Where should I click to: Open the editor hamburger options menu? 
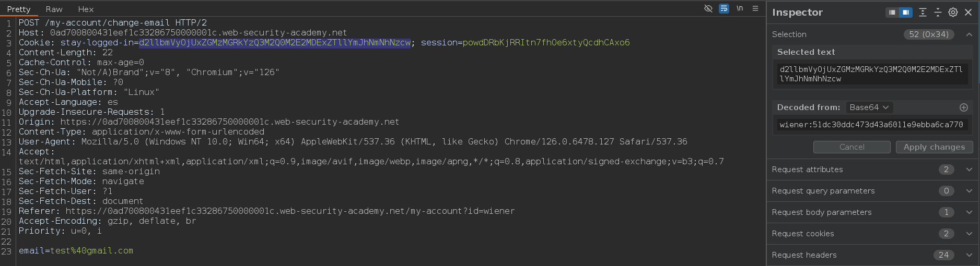pyautogui.click(x=755, y=8)
